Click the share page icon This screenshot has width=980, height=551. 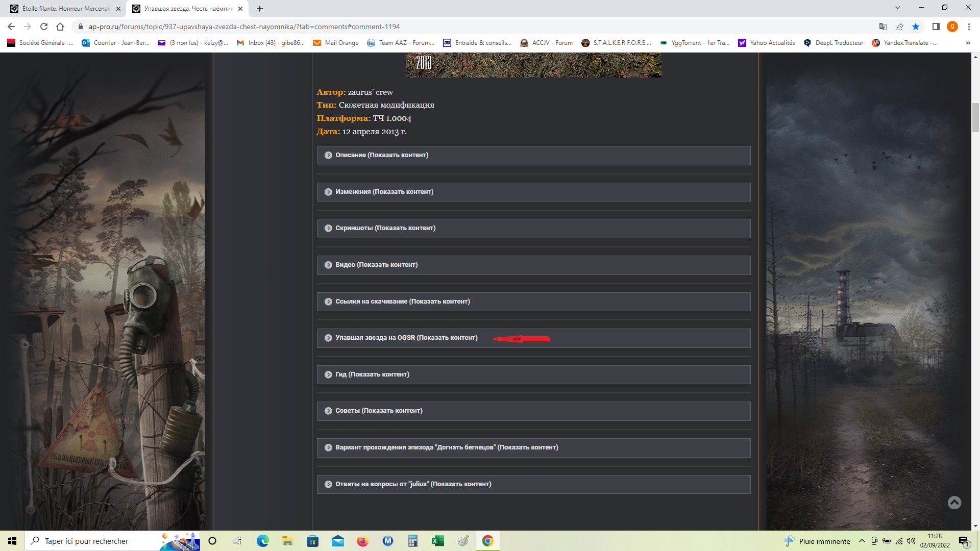[899, 27]
